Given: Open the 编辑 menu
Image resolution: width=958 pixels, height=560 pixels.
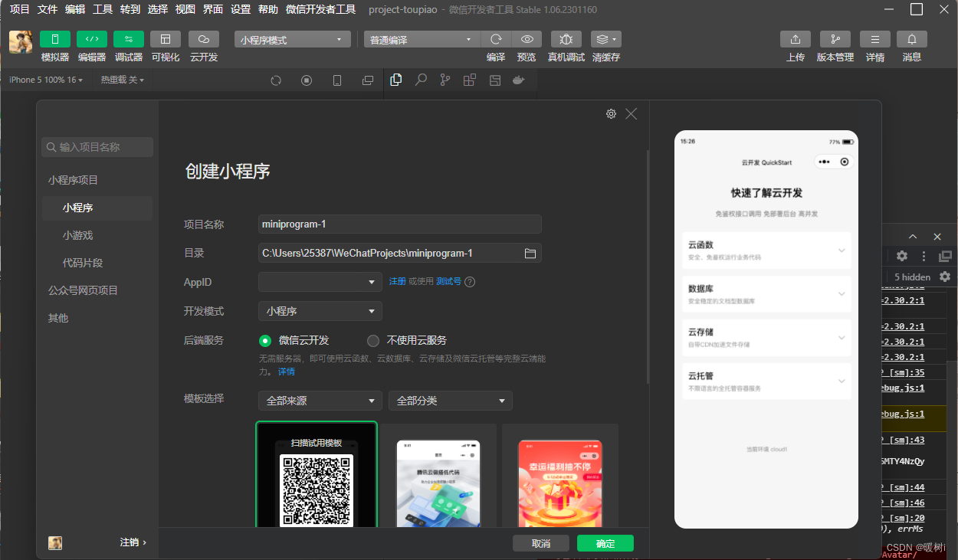Looking at the screenshot, I should [x=75, y=9].
